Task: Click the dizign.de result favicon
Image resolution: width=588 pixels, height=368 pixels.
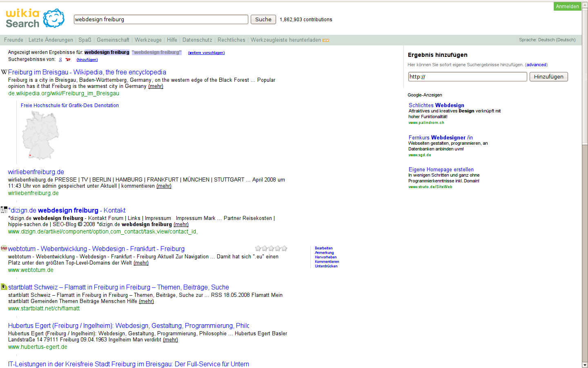Action: [x=4, y=210]
